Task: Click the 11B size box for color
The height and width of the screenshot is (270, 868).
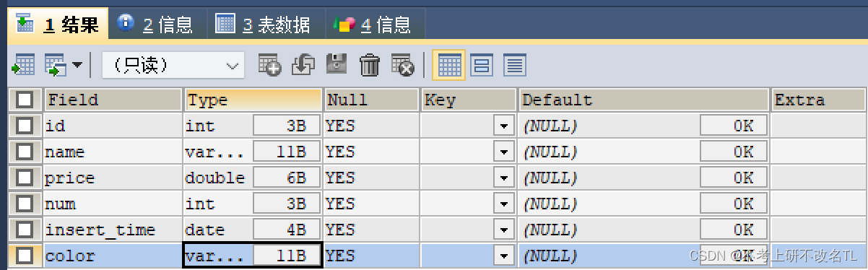Action: (x=286, y=256)
